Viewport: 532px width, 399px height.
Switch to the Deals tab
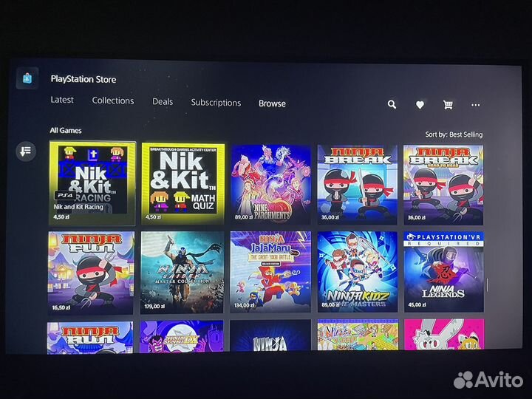tap(163, 102)
